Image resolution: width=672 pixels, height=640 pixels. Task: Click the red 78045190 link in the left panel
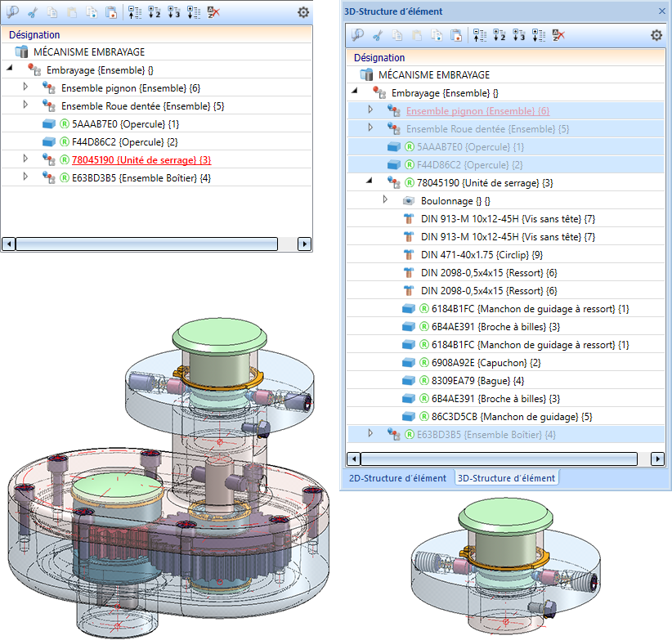pyautogui.click(x=141, y=160)
